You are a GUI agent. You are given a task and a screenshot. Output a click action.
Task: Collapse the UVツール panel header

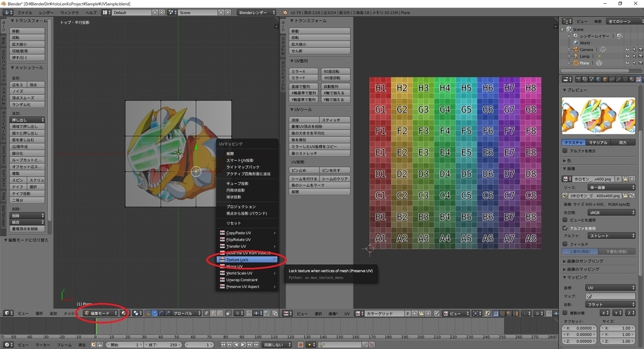(304, 109)
